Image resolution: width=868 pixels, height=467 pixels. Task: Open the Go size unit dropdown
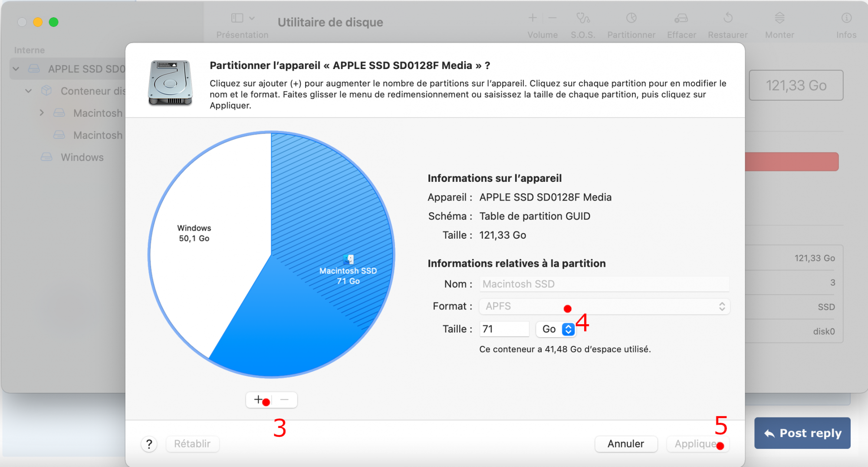556,329
